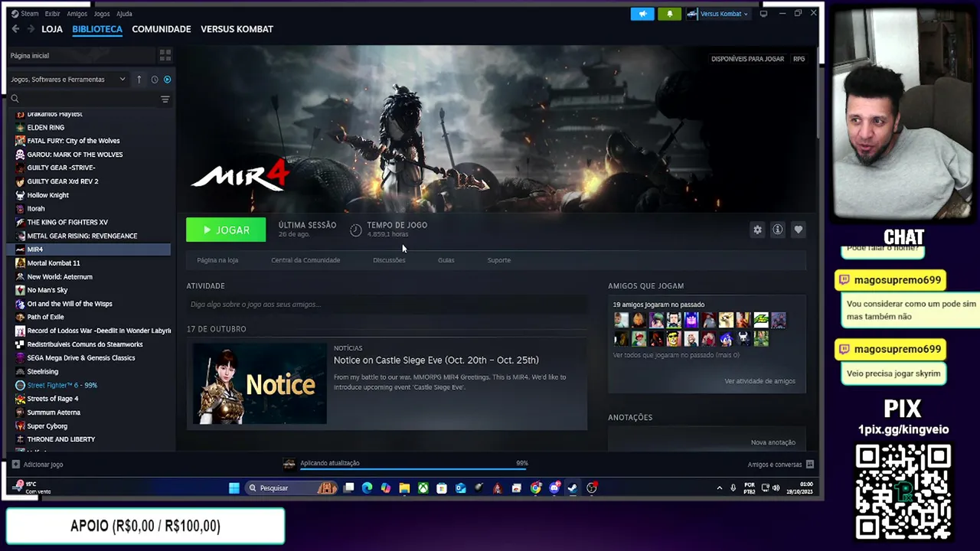Go back with the left arrow
980x551 pixels.
coord(15,29)
